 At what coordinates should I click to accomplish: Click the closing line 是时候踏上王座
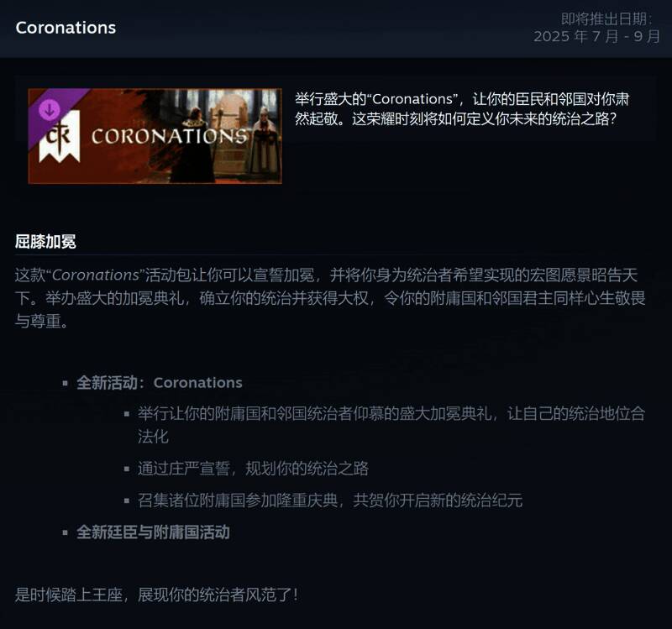point(156,595)
